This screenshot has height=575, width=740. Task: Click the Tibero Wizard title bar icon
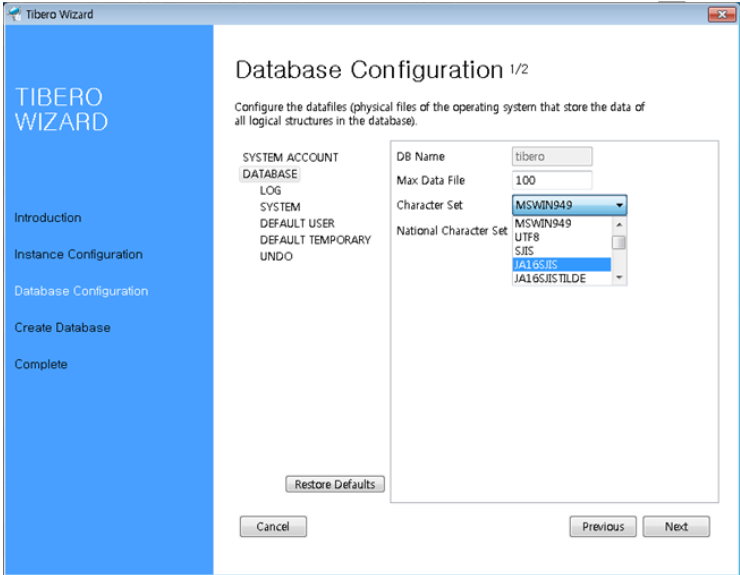(15, 14)
